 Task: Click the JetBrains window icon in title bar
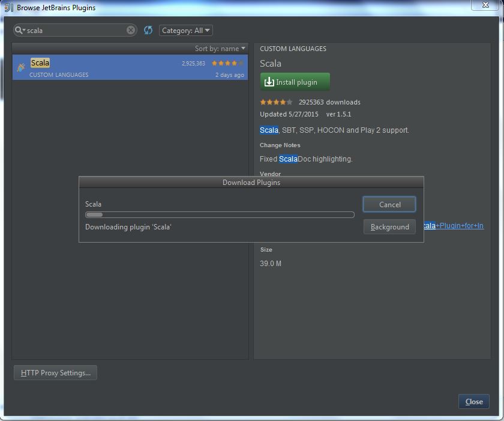click(x=8, y=7)
